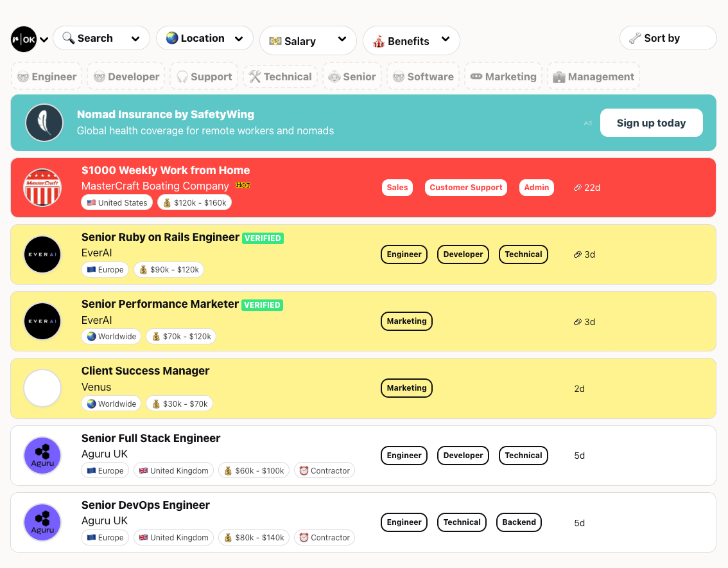728x568 pixels.
Task: Filter by Technical tag chip
Action: click(281, 76)
